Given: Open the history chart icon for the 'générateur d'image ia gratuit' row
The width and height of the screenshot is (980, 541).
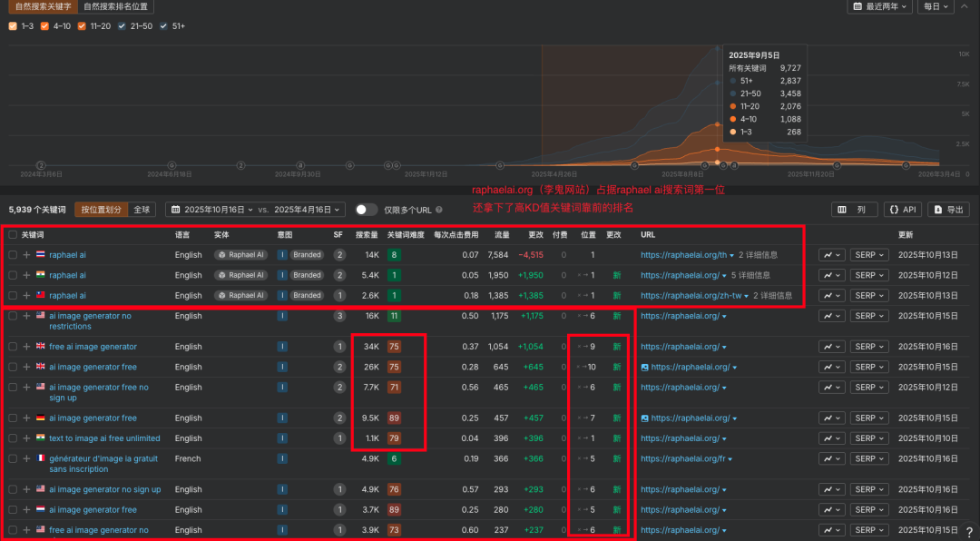Looking at the screenshot, I should (832, 458).
